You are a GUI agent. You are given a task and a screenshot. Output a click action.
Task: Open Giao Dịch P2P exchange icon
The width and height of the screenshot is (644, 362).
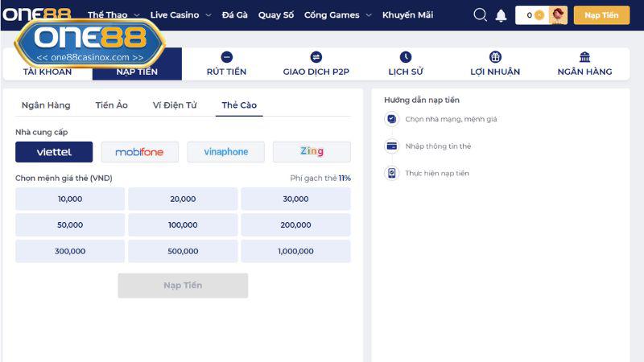pyautogui.click(x=316, y=57)
